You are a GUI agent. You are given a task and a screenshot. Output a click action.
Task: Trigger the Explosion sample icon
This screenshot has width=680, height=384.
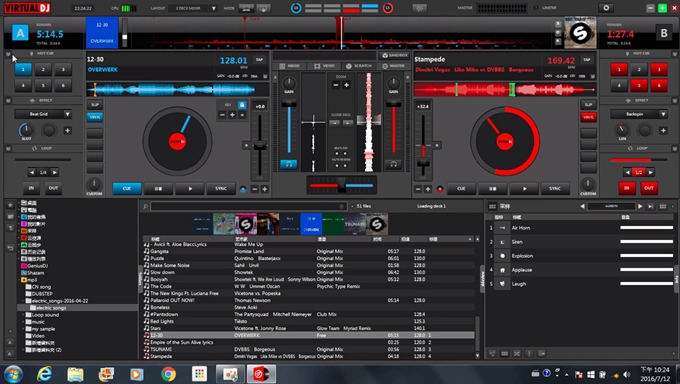click(502, 256)
